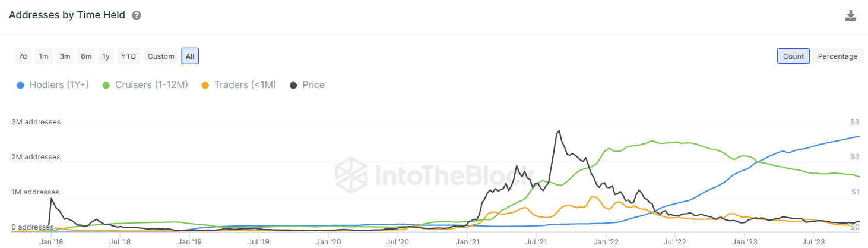The image size is (868, 248).
Task: Click the Jan '22 x-axis label
Action: pyautogui.click(x=607, y=242)
